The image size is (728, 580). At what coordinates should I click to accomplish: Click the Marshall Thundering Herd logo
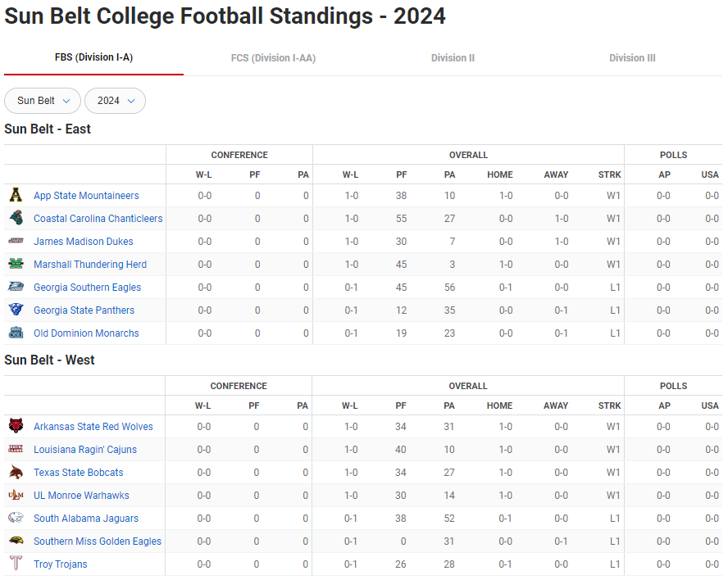pyautogui.click(x=16, y=265)
